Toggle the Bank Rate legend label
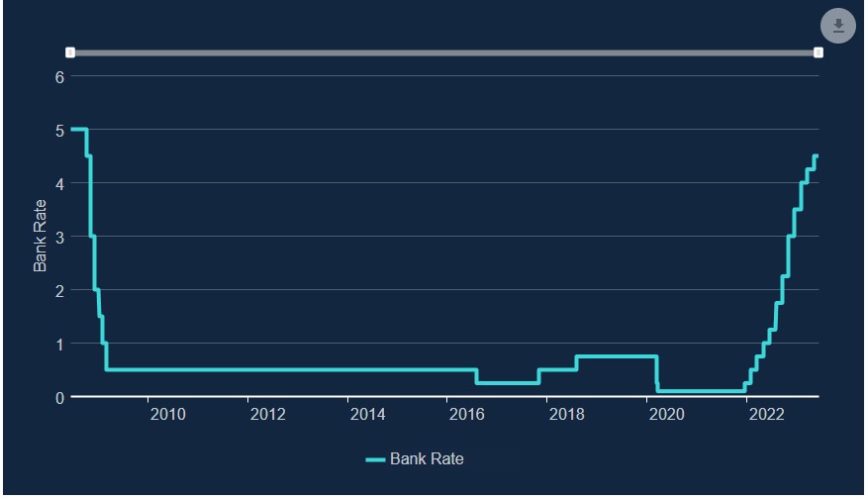Image resolution: width=868 pixels, height=499 pixels. point(427,458)
